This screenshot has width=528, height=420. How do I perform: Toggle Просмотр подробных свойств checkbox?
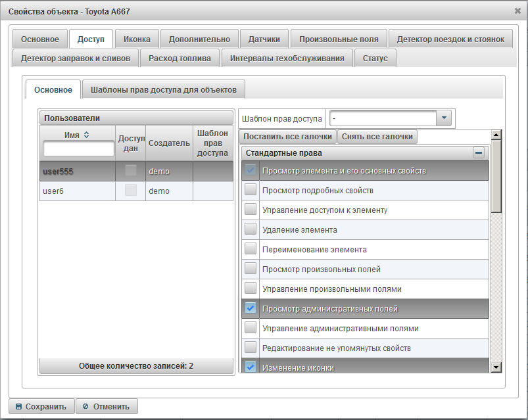coord(251,191)
